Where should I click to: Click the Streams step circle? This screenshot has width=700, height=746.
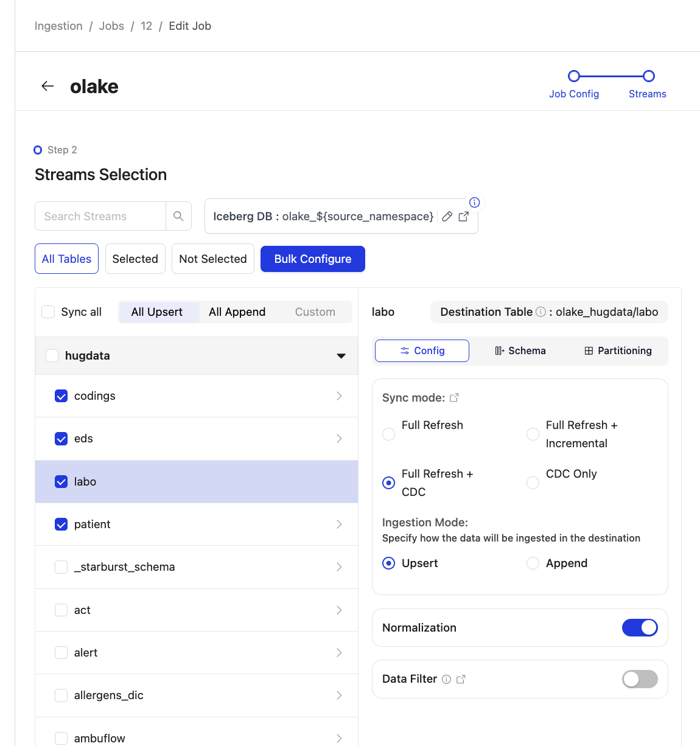click(x=649, y=76)
